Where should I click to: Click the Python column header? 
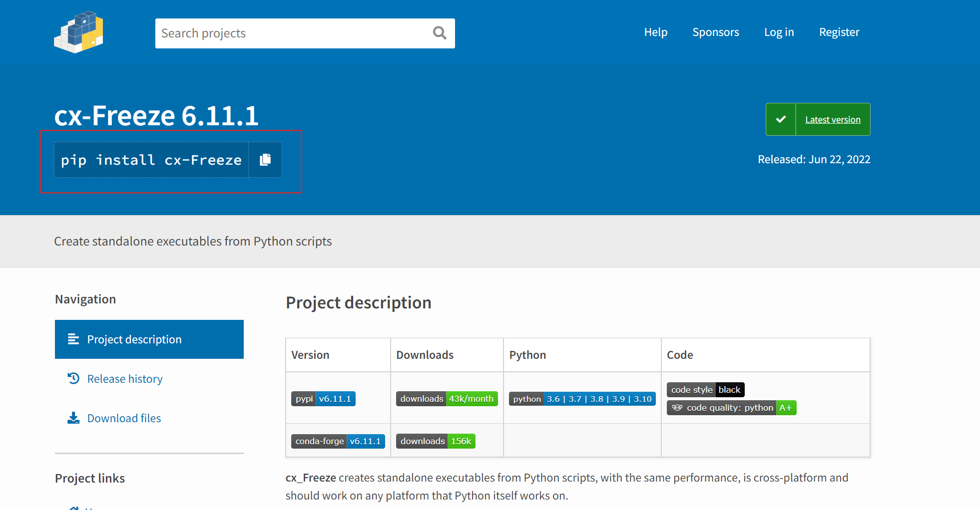coord(527,355)
